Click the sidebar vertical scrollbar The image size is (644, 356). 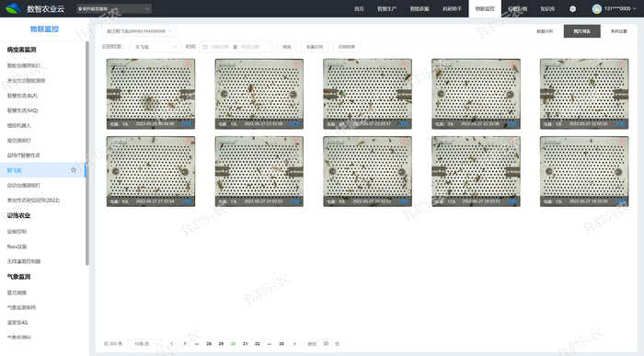(87, 154)
